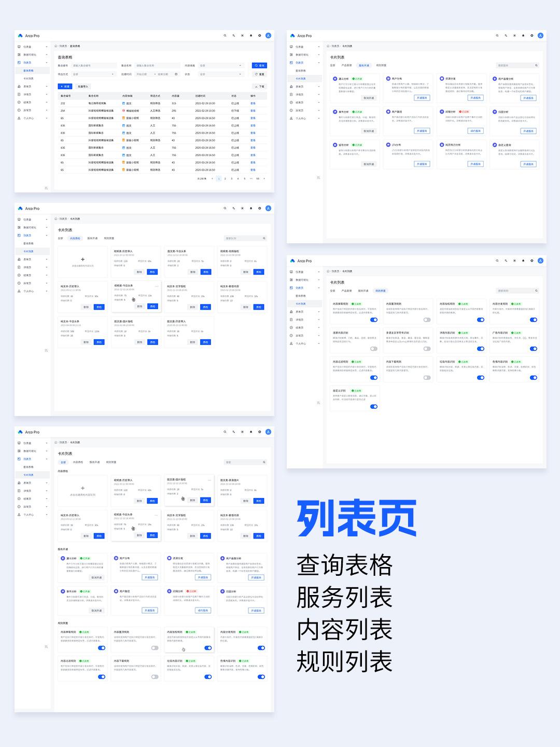Go to page 3 in the table pagination
This screenshot has width=560, height=747.
tap(231, 178)
